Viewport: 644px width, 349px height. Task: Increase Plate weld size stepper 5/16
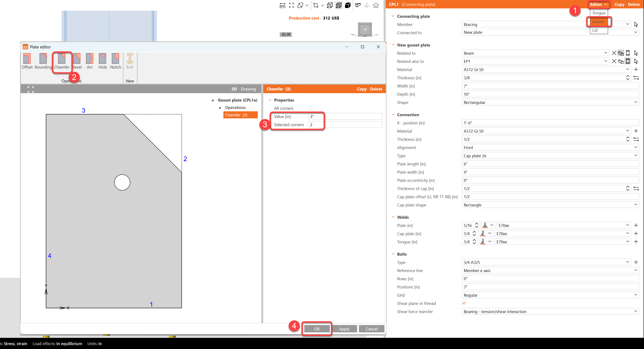[477, 224]
